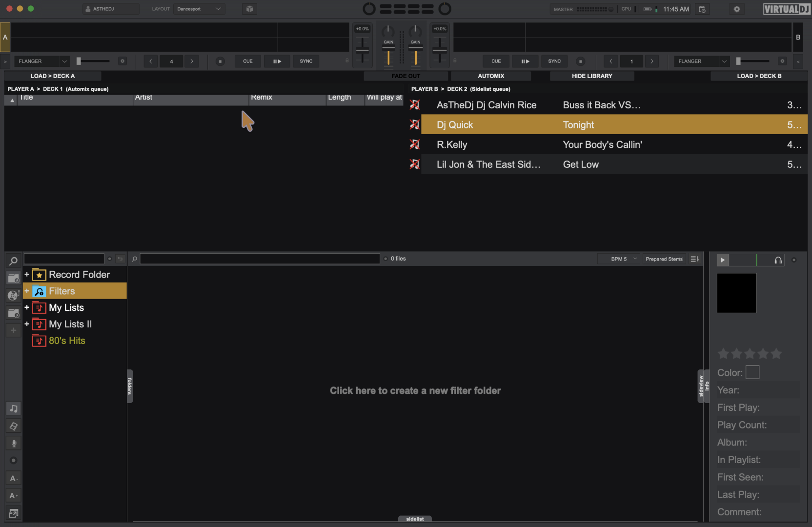Click Deck A pitch fader
812x527 pixels.
point(362,50)
